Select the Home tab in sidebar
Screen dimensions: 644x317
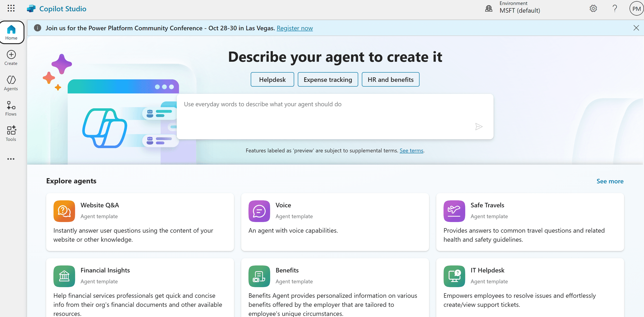click(12, 33)
